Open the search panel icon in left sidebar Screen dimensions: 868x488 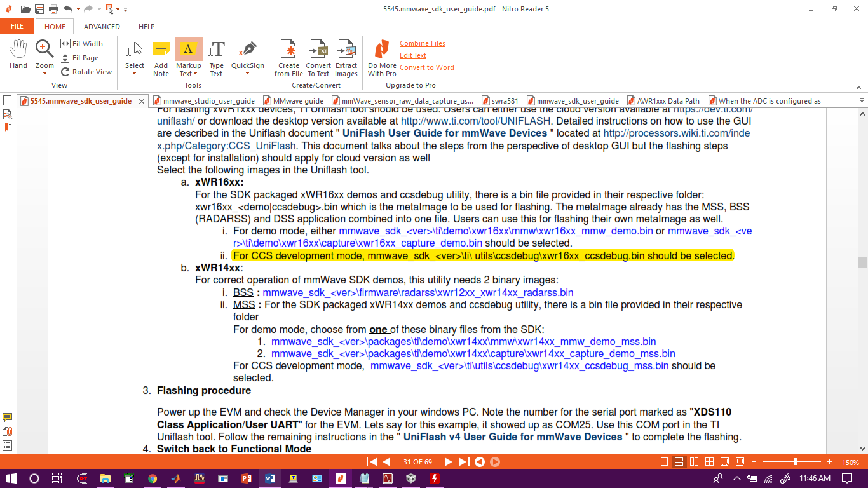click(x=7, y=114)
